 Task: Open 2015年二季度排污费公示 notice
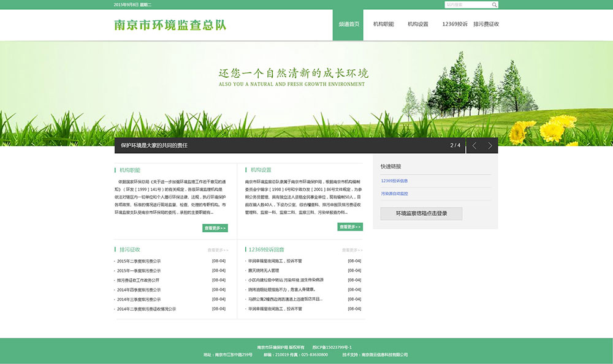tap(139, 261)
